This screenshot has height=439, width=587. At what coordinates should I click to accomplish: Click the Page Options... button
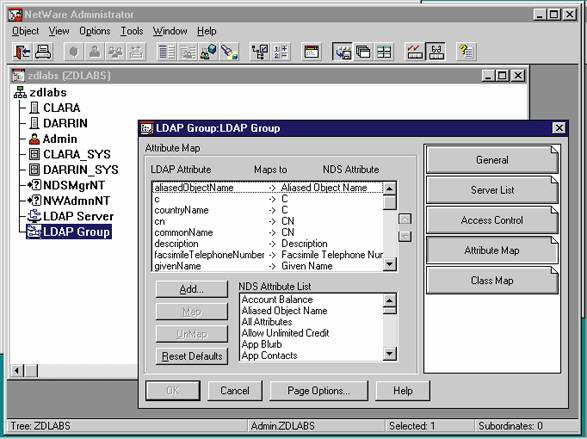tap(319, 391)
